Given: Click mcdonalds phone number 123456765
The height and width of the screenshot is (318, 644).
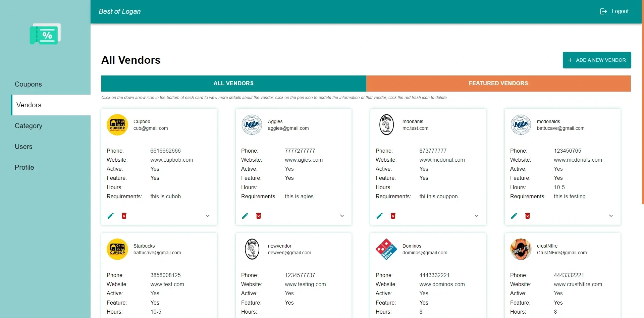Looking at the screenshot, I should coord(568,151).
